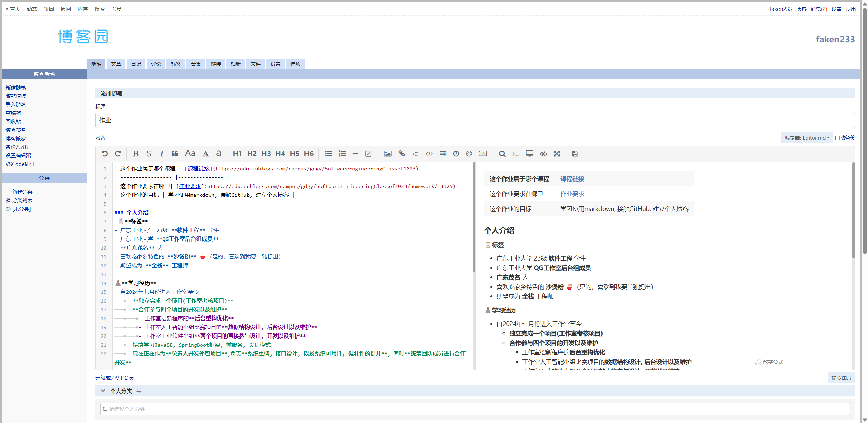Insert a task list checkbox
The image size is (868, 423).
tap(368, 154)
